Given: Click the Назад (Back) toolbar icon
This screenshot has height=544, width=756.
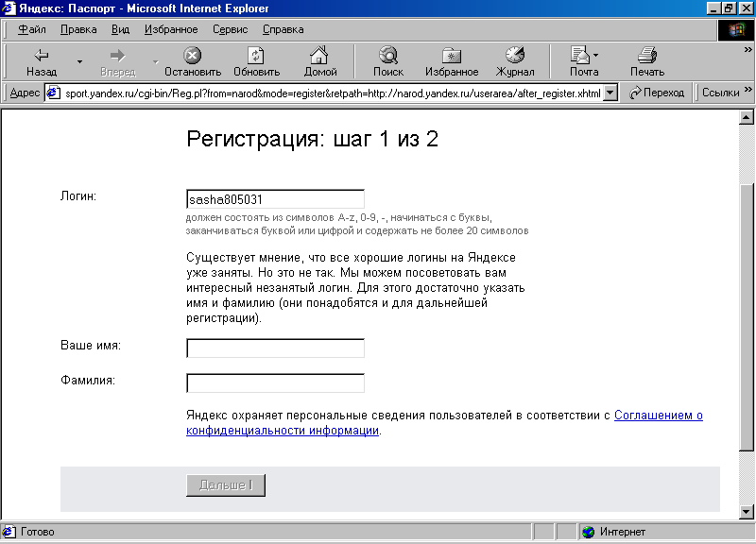Looking at the screenshot, I should (42, 56).
